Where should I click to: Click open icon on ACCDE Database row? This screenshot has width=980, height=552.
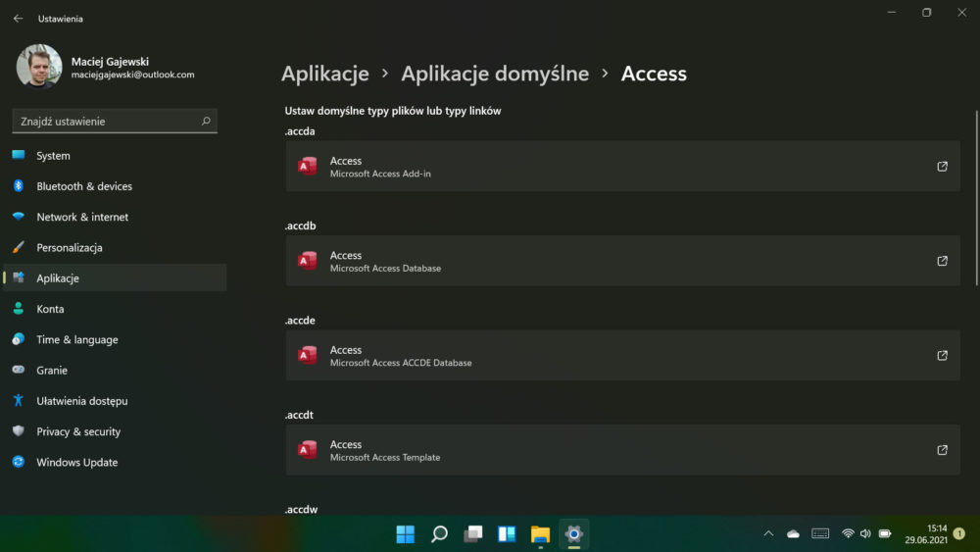click(942, 355)
